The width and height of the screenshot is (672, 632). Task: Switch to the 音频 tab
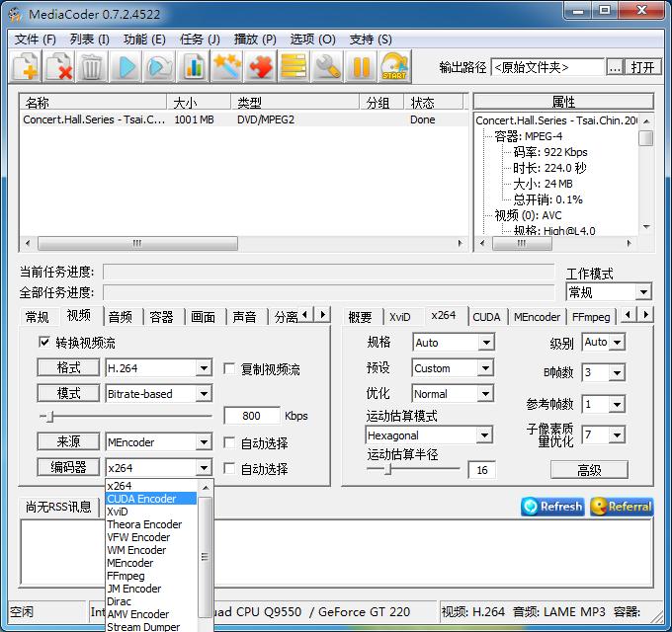click(120, 316)
